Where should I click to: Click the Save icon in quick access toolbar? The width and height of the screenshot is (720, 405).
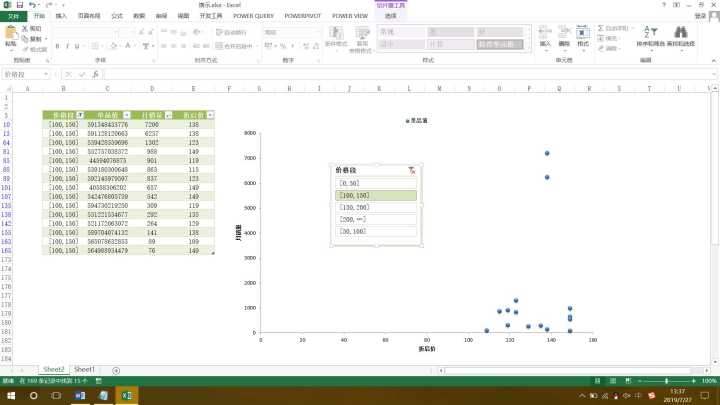click(x=20, y=5)
